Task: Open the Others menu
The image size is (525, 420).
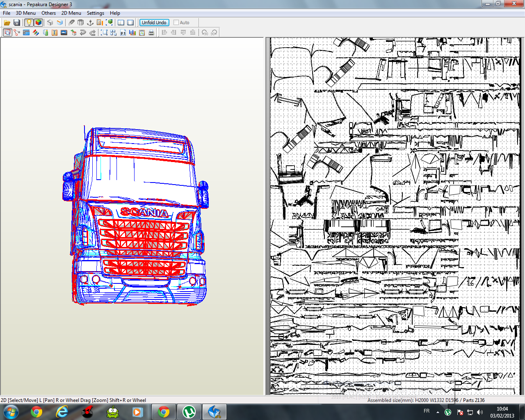Action: coord(48,13)
